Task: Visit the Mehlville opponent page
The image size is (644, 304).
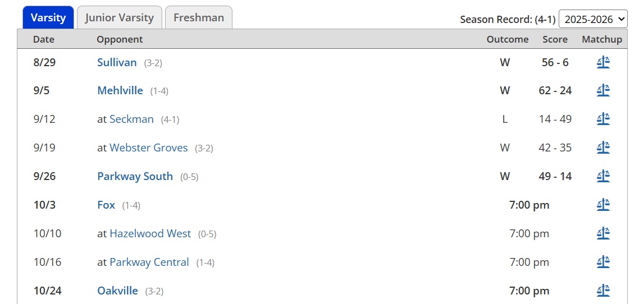Action: (120, 90)
